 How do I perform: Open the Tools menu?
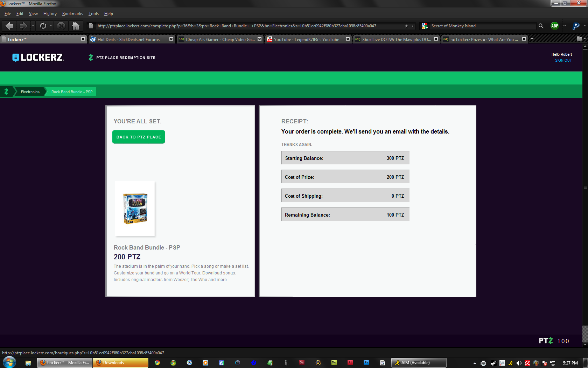click(93, 14)
